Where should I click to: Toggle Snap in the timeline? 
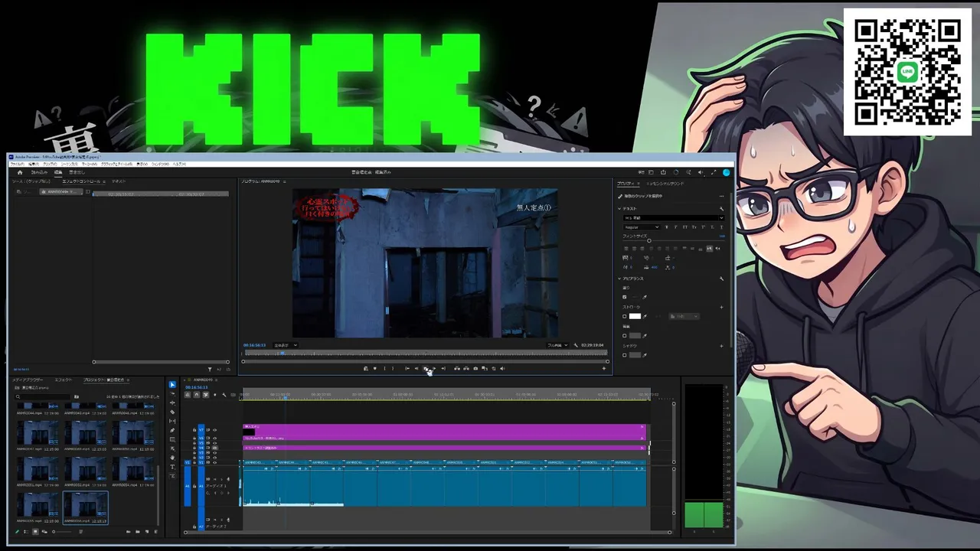pos(197,395)
